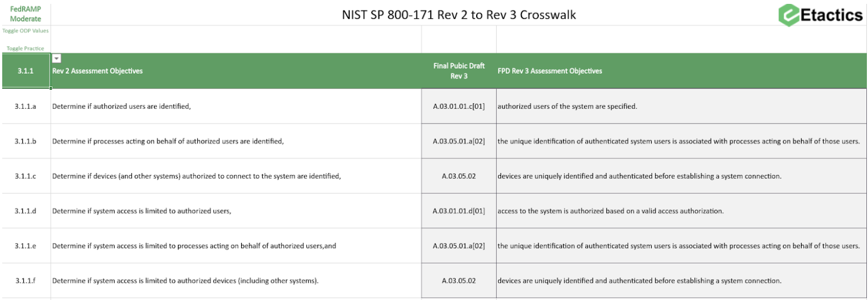Click the Etactics logo

pyautogui.click(x=821, y=14)
